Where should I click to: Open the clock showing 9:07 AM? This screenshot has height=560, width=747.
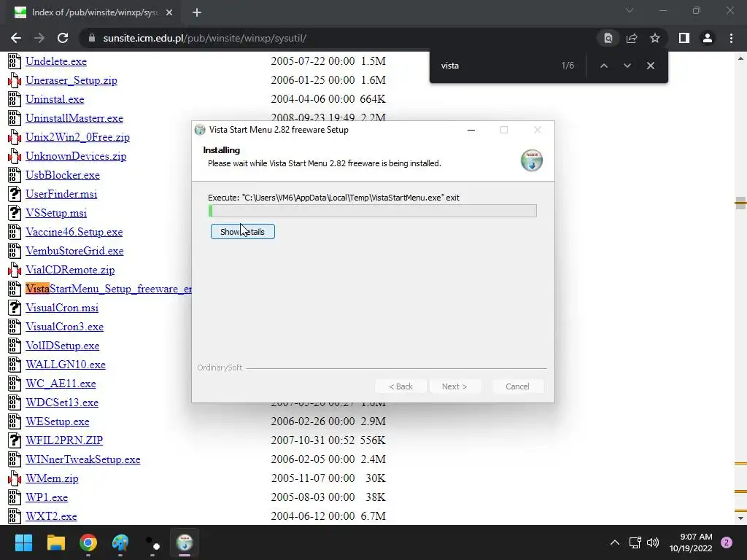coord(691,542)
